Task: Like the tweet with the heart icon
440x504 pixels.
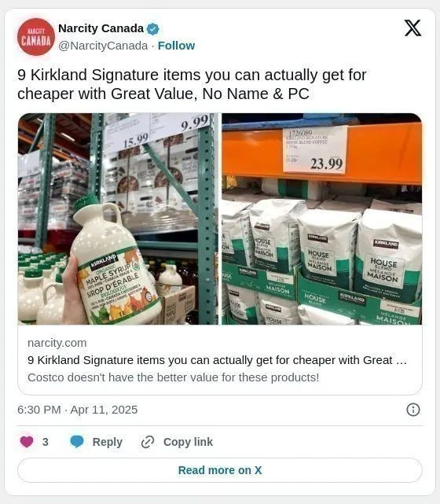Action: pyautogui.click(x=27, y=442)
